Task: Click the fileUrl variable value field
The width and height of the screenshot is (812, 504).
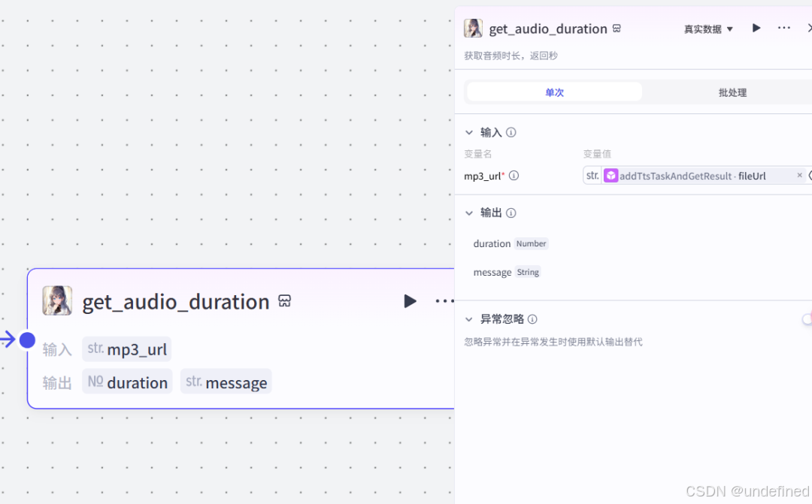Action: (699, 175)
